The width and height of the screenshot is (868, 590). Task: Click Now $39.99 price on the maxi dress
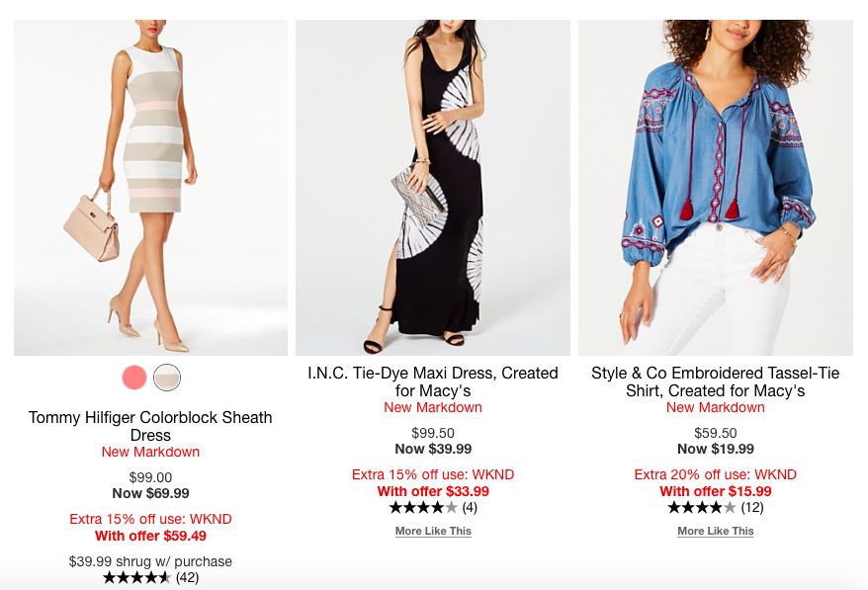(433, 449)
